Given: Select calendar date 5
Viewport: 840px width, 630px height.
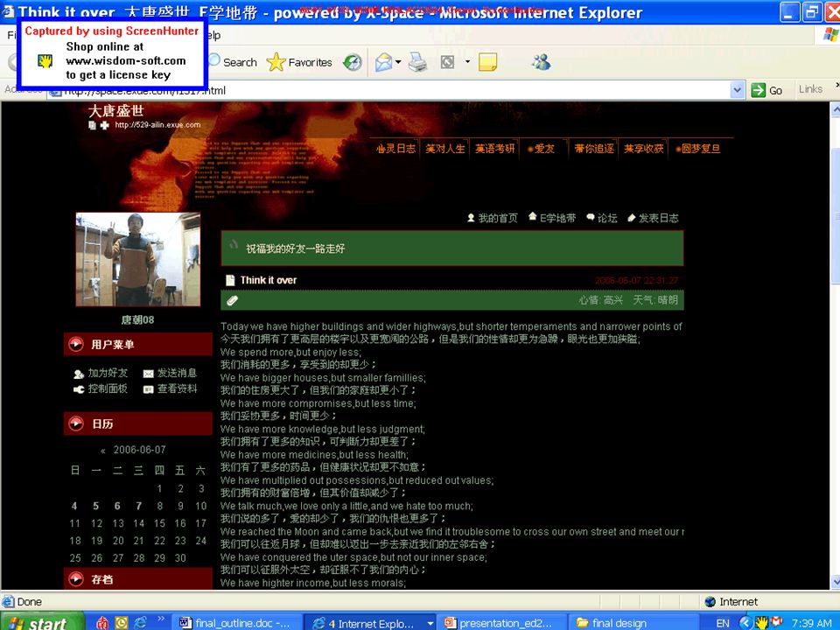Looking at the screenshot, I should coord(96,506).
